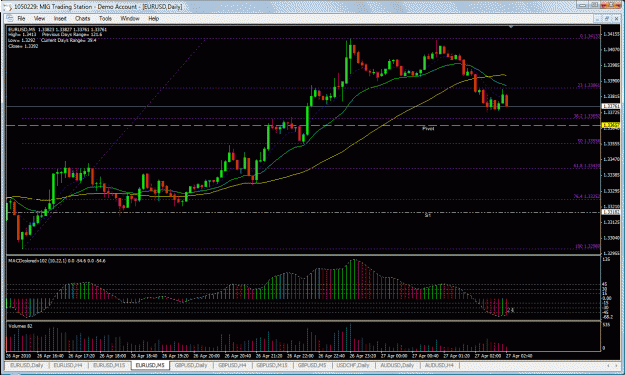625x375 pixels.
Task: Open the Charts menu
Action: coord(83,18)
